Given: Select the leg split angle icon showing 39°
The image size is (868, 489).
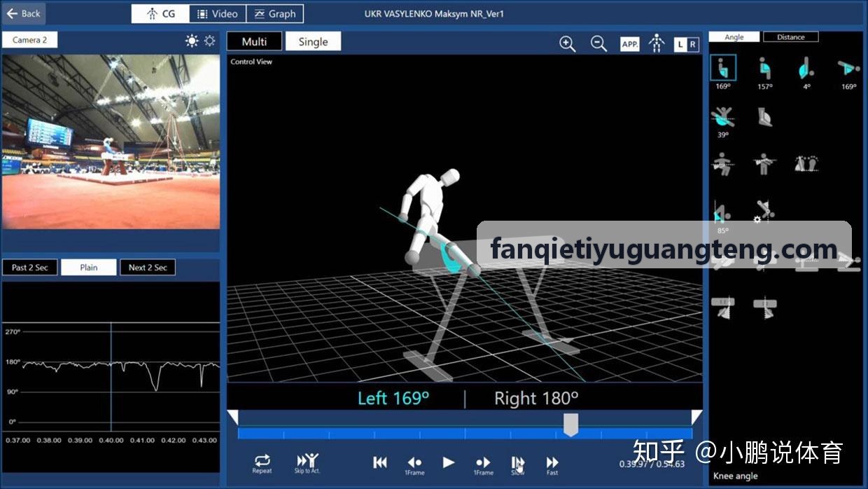Looking at the screenshot, I should 722,117.
